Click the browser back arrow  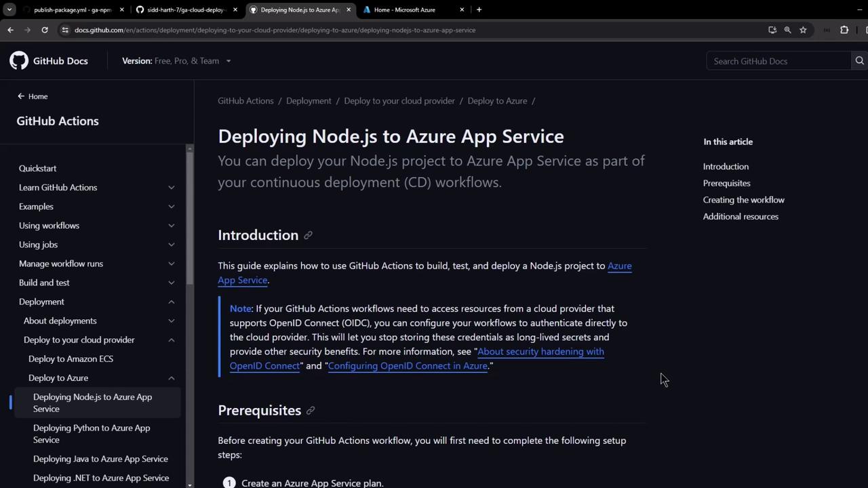point(10,30)
